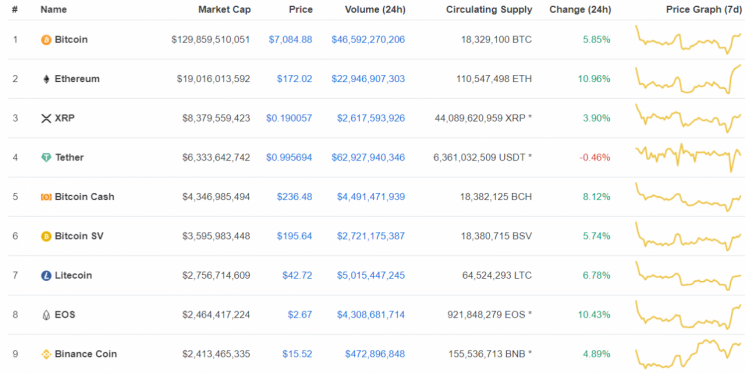The height and width of the screenshot is (374, 745).
Task: Open the Litecoin name link
Action: click(73, 276)
